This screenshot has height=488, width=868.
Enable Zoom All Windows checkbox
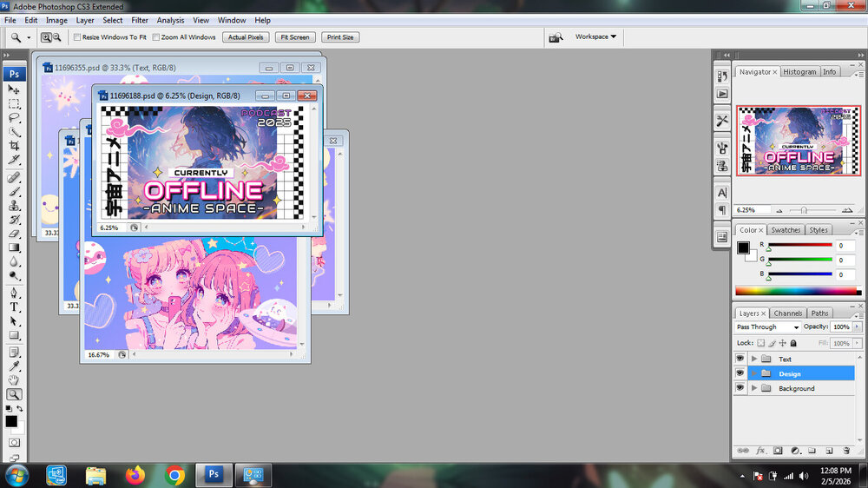tap(156, 37)
